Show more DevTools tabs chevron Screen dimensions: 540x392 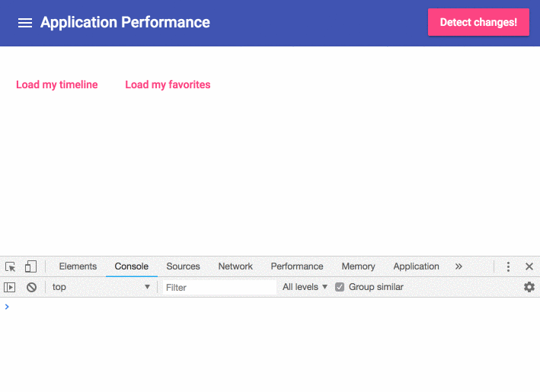pos(459,266)
